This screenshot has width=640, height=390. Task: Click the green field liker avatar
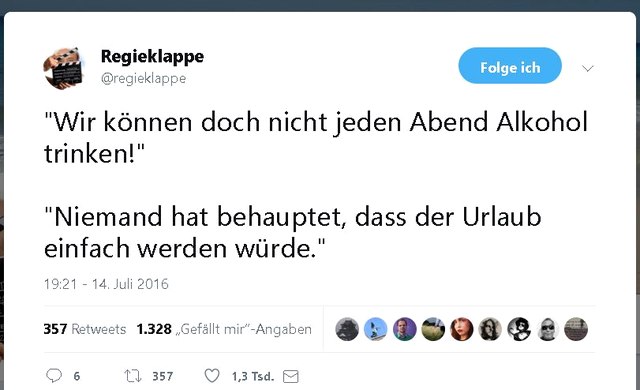433,329
